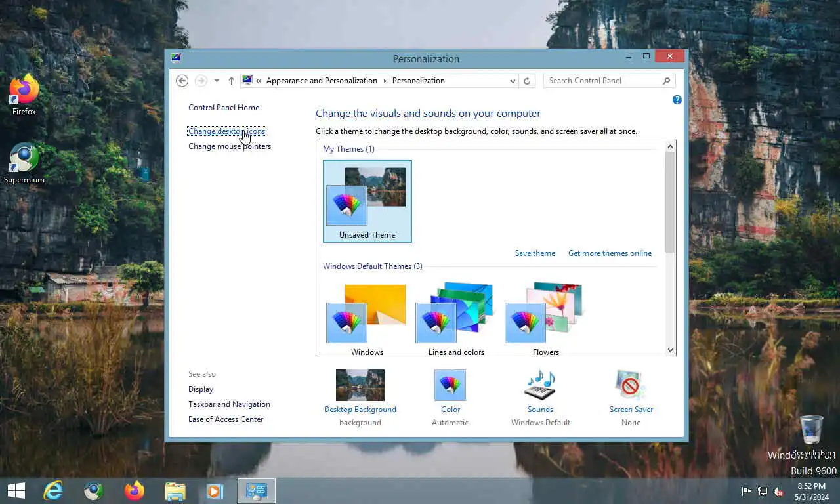
Task: Expand the address bar history dropdown
Action: tap(513, 81)
